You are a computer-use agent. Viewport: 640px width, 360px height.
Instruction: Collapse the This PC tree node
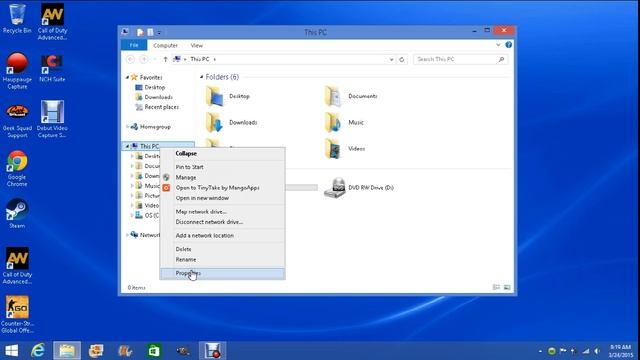pyautogui.click(x=127, y=146)
